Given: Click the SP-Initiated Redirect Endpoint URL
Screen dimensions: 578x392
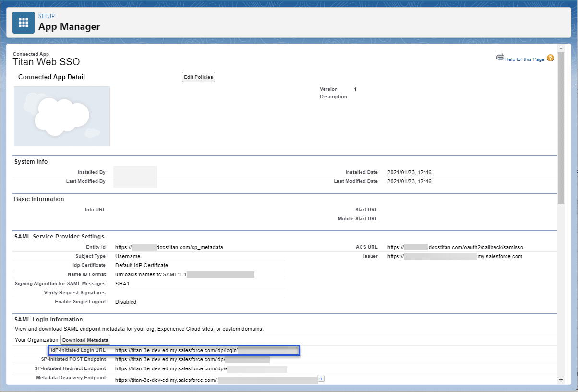Looking at the screenshot, I should [171, 368].
